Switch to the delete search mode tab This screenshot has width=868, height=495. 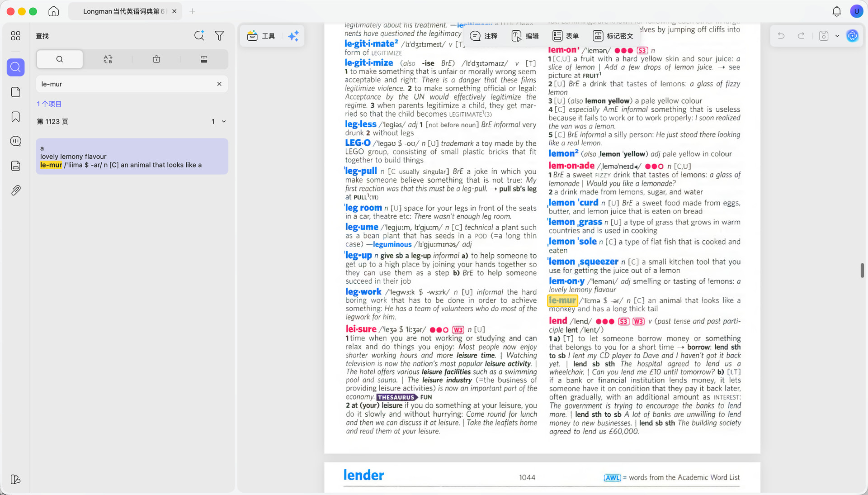click(156, 59)
